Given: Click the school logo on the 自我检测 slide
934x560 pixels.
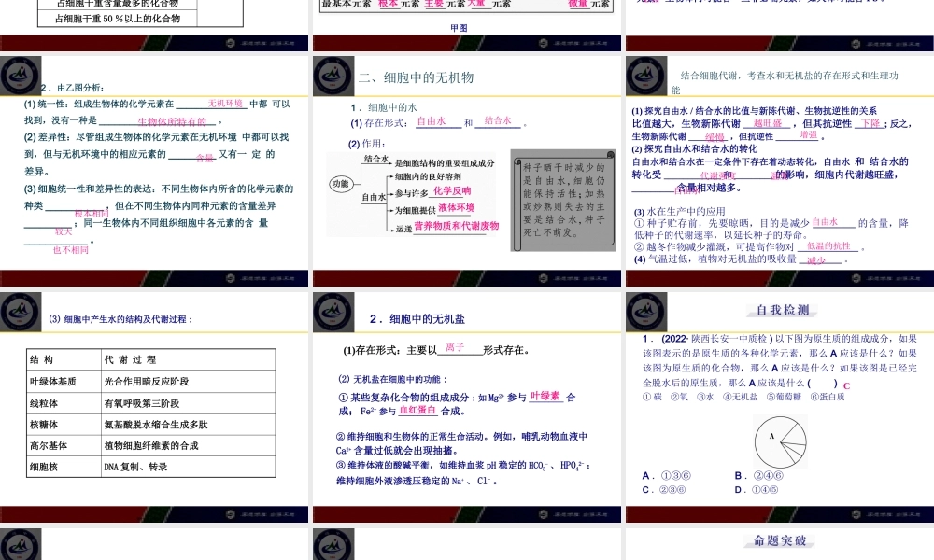Looking at the screenshot, I should (x=646, y=312).
